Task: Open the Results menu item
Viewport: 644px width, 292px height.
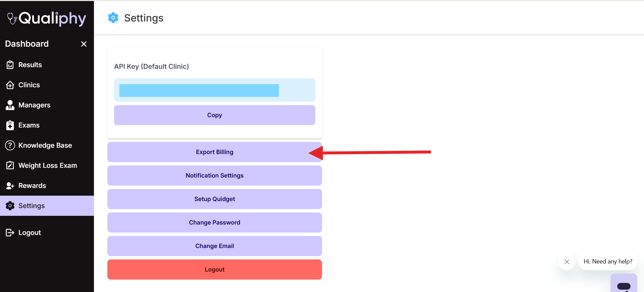Action: (x=47, y=65)
